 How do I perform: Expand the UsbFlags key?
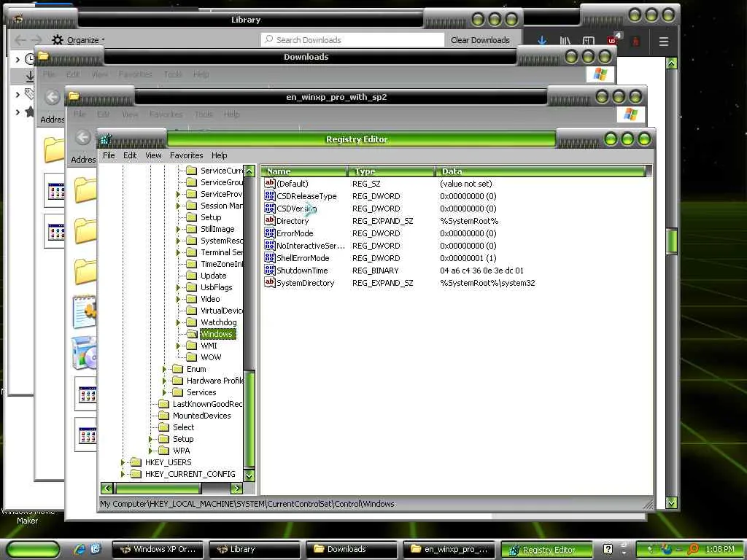(178, 287)
